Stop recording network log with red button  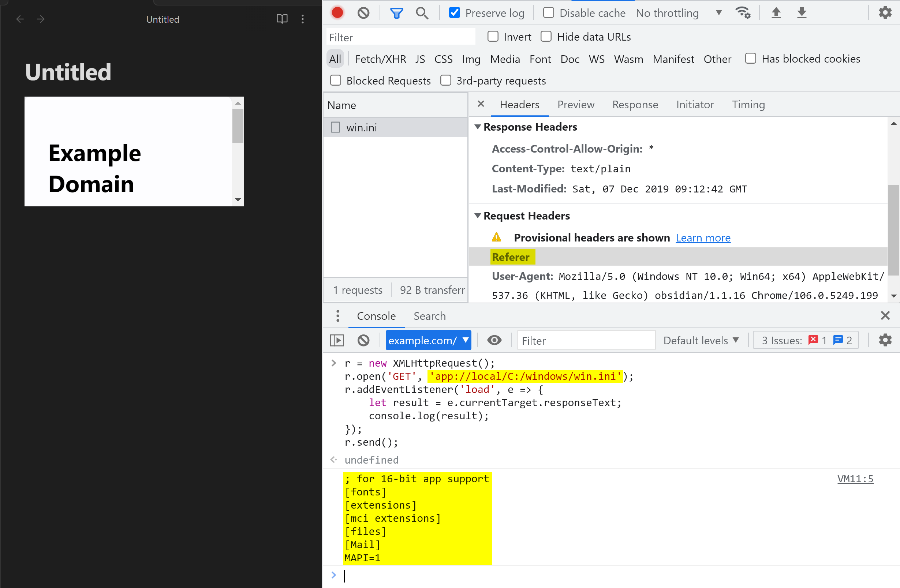(337, 13)
